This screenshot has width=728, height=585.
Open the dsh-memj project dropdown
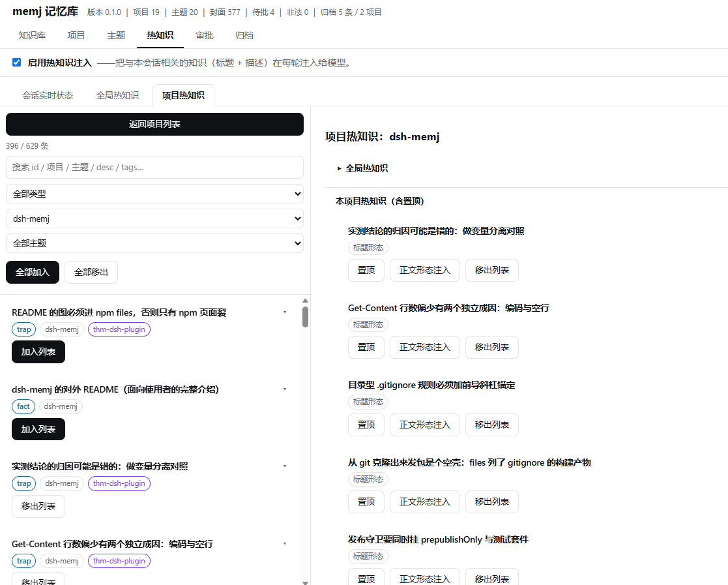pyautogui.click(x=154, y=218)
